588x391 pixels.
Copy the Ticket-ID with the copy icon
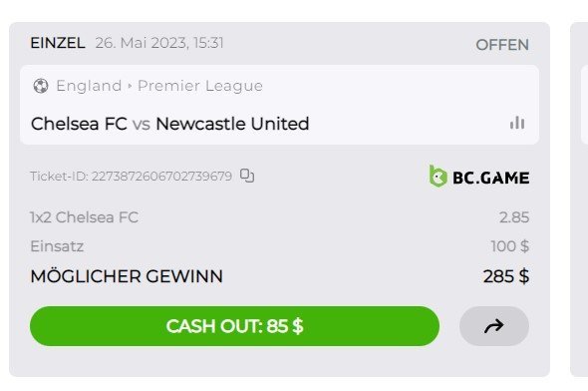pyautogui.click(x=247, y=176)
